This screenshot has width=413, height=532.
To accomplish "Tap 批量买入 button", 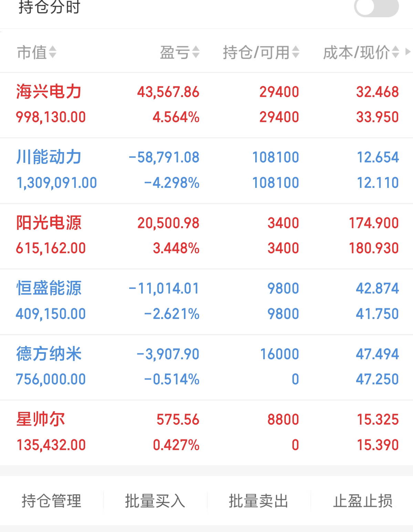I will 155,501.
